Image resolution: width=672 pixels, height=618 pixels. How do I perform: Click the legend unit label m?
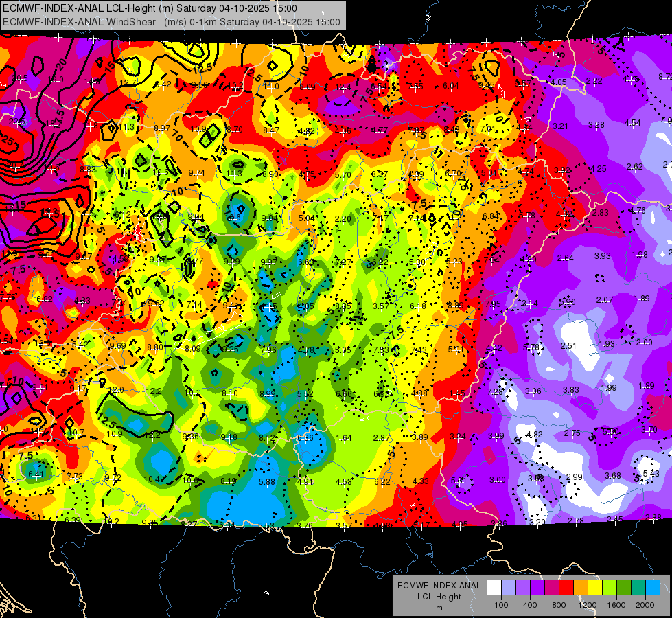pos(439,608)
